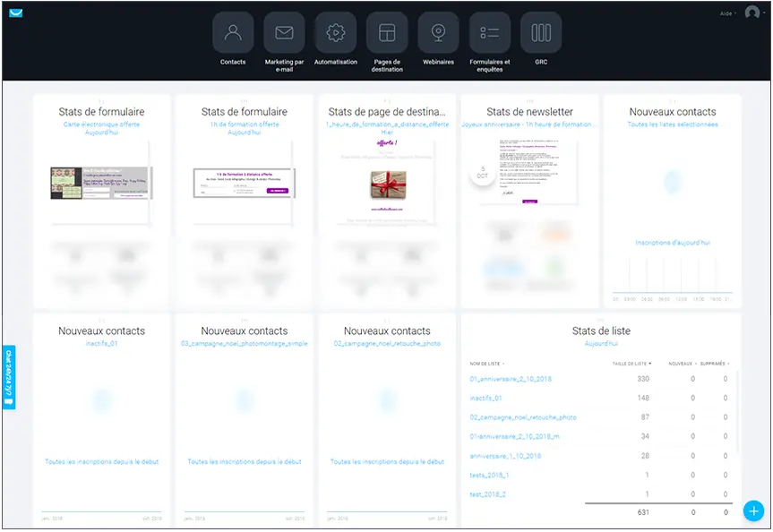Click the 'Stats de liste' widget title
The height and width of the screenshot is (532, 773).
[601, 330]
